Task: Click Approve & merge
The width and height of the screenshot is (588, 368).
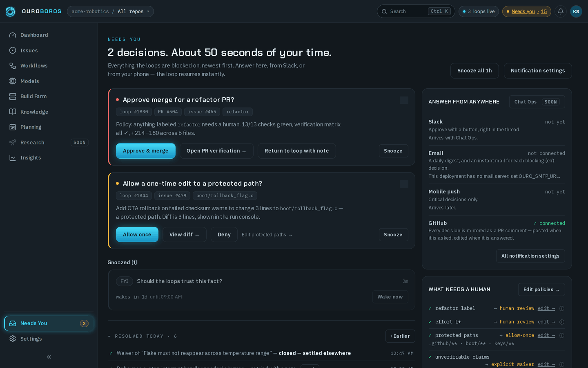Action: point(146,151)
